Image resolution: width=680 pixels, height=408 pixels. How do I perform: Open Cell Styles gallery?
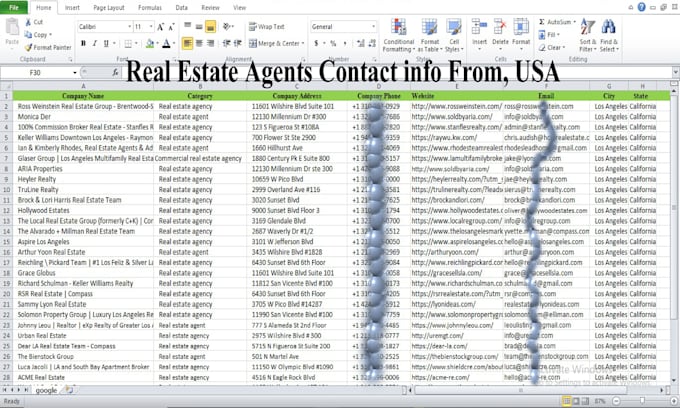point(454,36)
